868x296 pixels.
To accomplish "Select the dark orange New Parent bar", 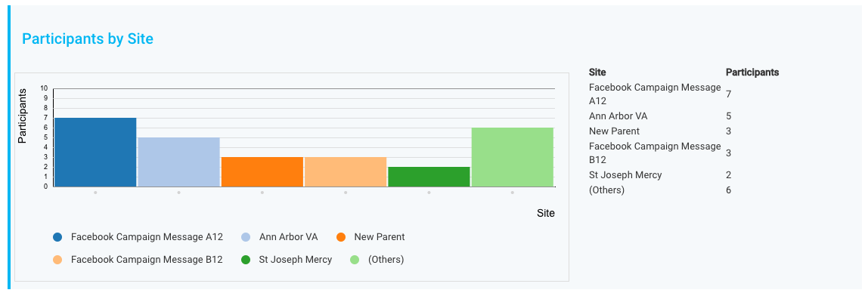I will click(x=262, y=172).
